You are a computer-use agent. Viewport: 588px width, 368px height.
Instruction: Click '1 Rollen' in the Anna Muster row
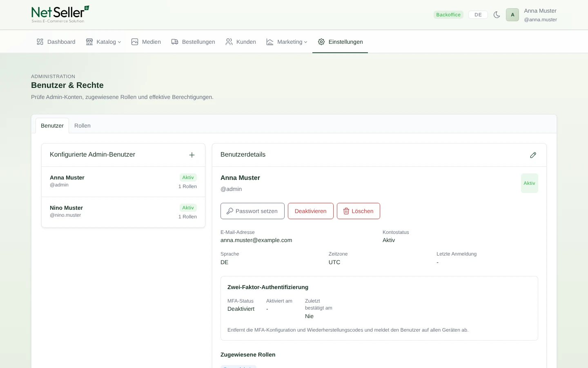click(x=187, y=186)
